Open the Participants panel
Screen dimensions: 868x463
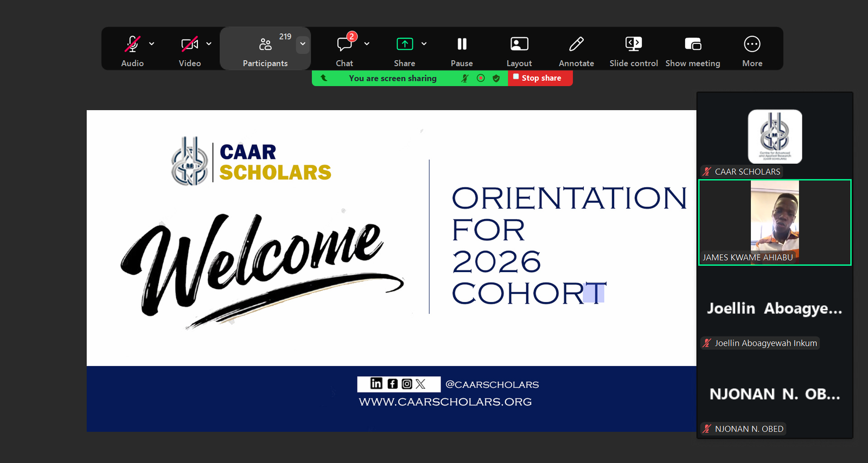click(265, 49)
